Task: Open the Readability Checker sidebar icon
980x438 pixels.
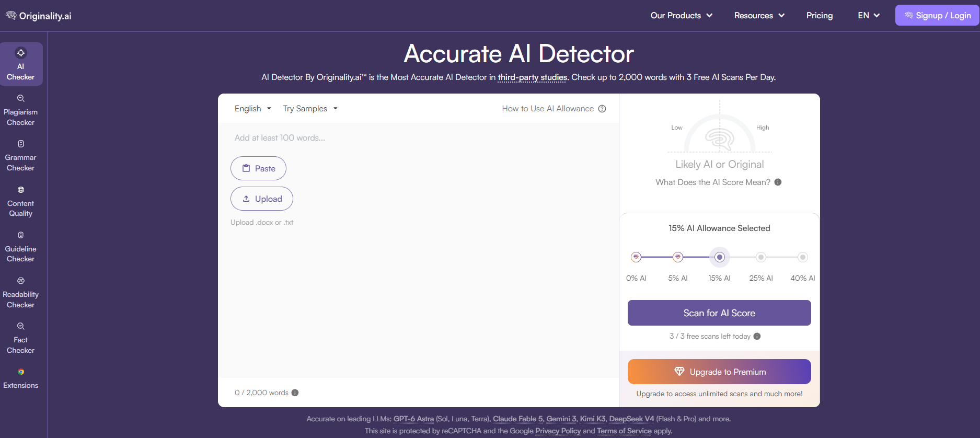Action: tap(21, 281)
